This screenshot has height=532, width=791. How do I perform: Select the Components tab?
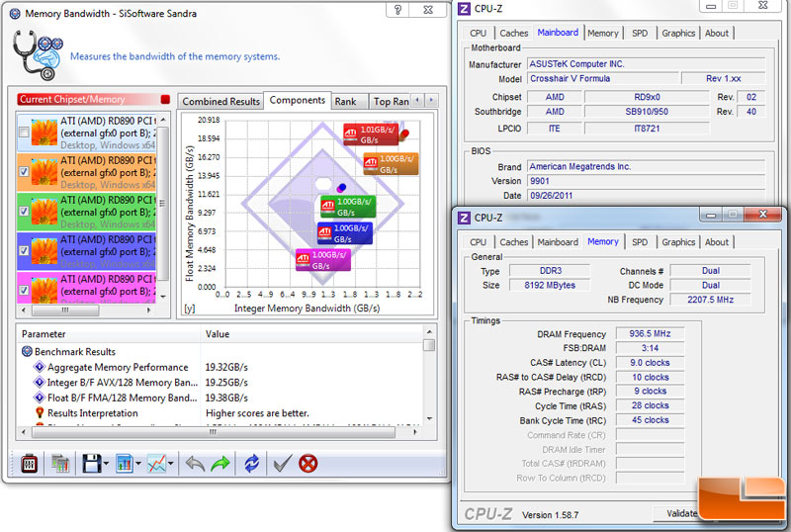click(298, 100)
